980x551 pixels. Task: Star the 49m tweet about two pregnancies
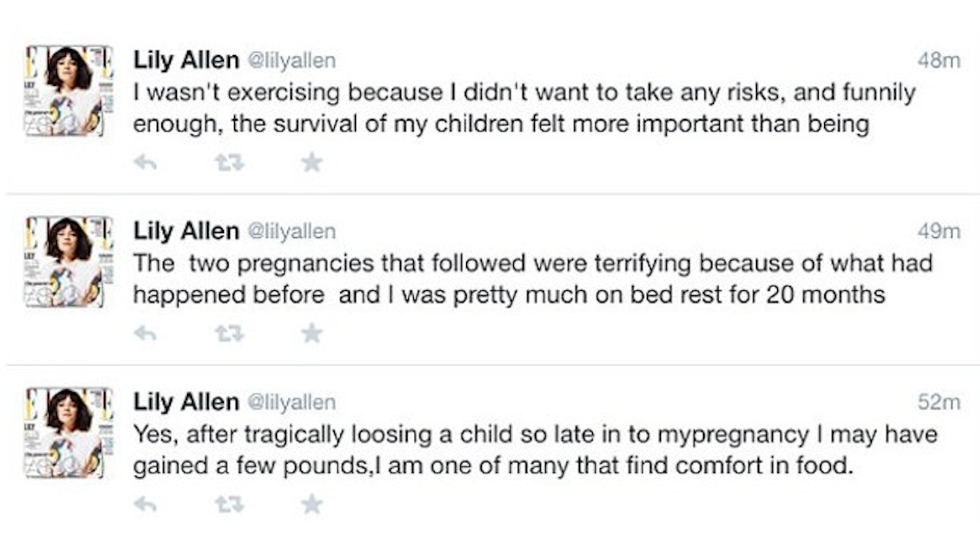(312, 332)
